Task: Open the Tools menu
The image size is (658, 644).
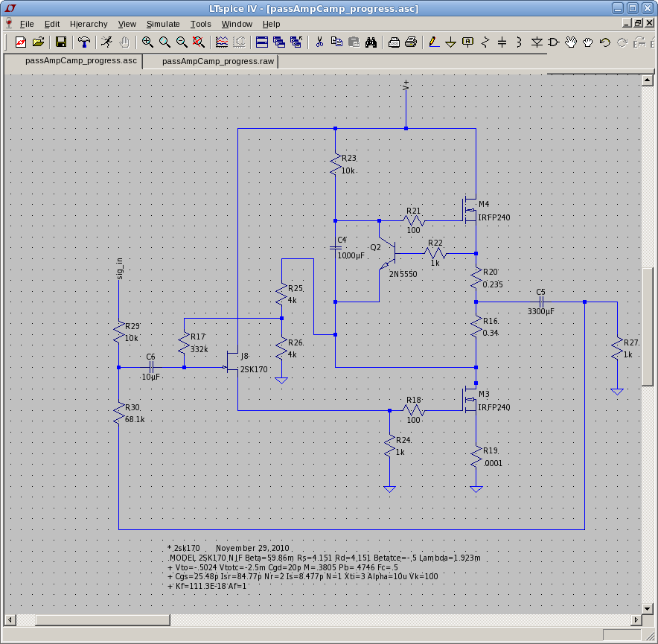Action: (x=200, y=24)
